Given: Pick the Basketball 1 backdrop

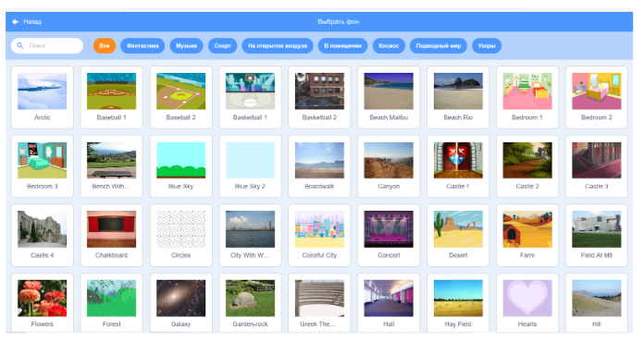Looking at the screenshot, I should [x=250, y=97].
